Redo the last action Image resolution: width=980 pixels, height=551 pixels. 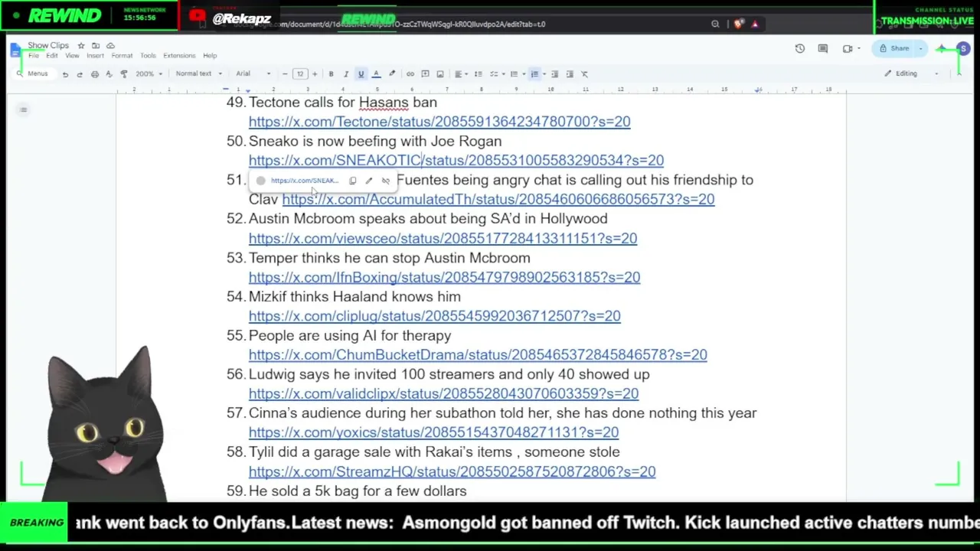(x=80, y=74)
